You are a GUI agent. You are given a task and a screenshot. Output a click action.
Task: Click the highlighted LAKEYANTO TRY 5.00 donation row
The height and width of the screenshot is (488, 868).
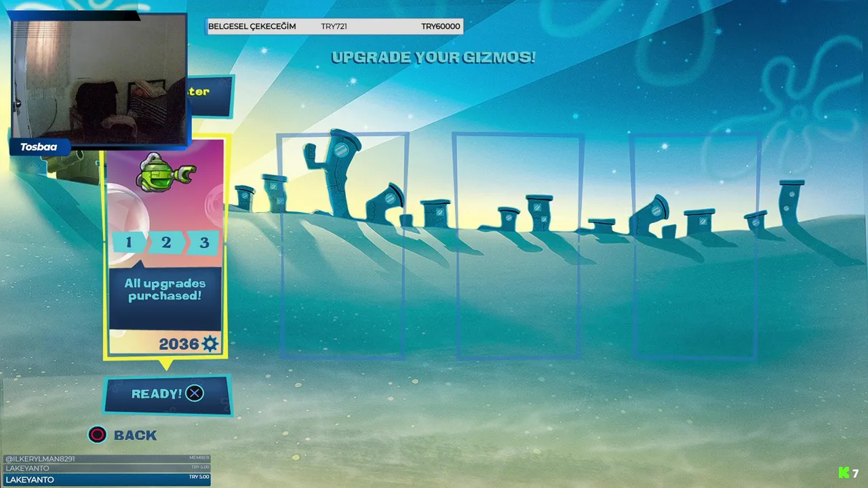tap(106, 480)
